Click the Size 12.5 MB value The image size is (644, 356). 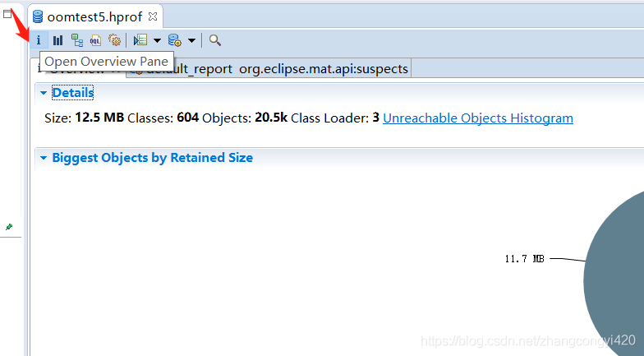point(99,118)
